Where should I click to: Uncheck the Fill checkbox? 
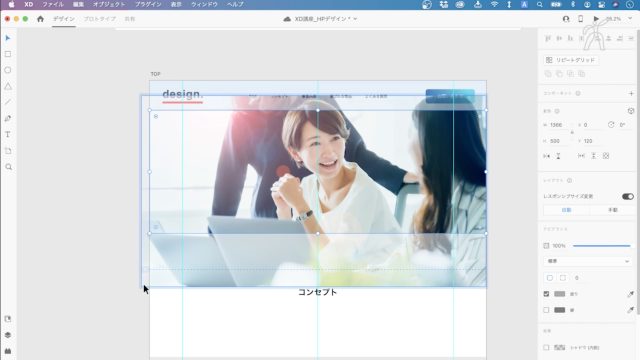tap(546, 294)
